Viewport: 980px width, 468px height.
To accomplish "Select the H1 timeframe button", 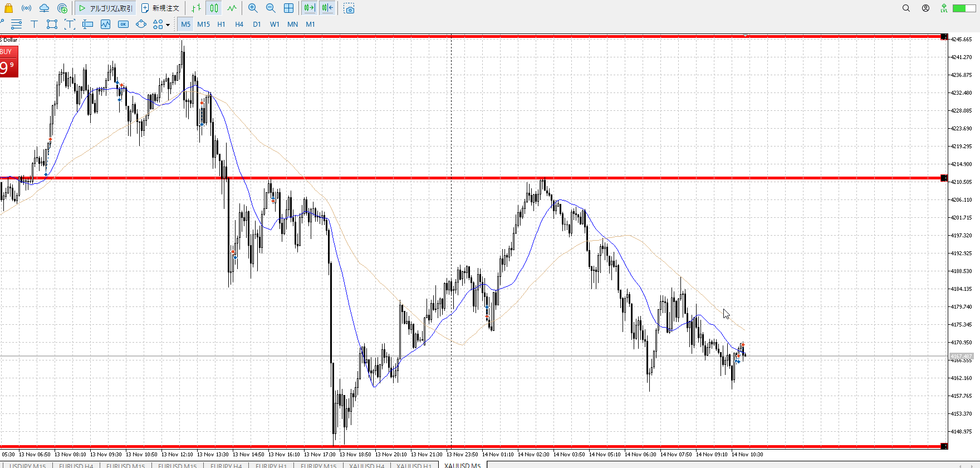I will 221,24.
